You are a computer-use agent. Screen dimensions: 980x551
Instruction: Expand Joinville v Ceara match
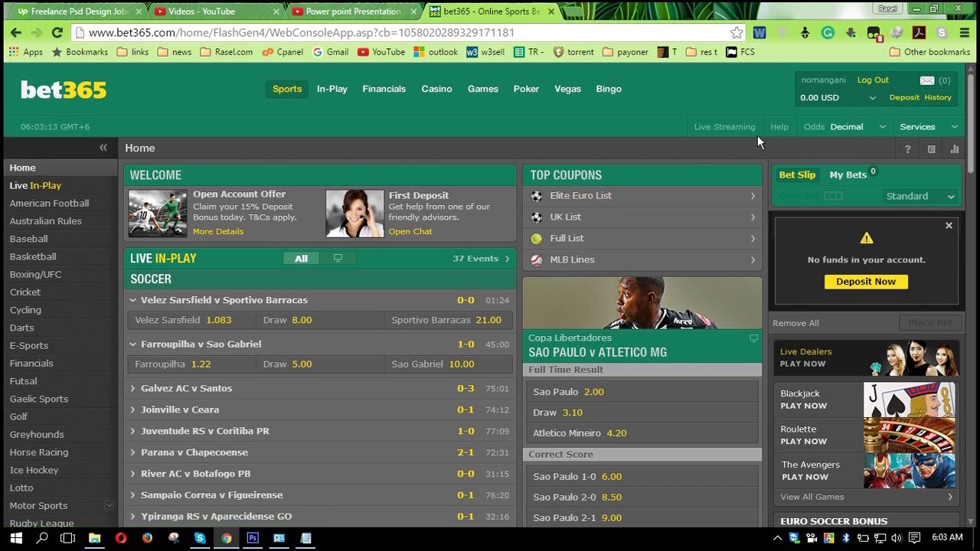[x=132, y=410]
